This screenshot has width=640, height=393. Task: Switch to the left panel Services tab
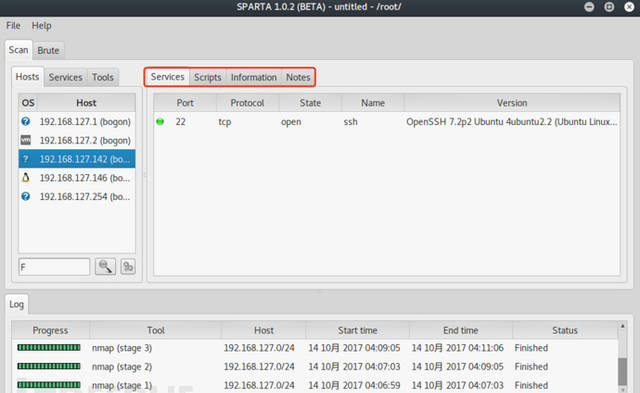pos(65,77)
